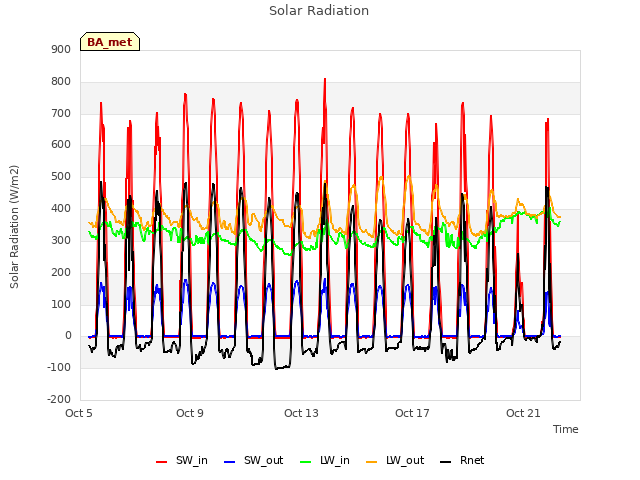Click the -100 y-axis tick label
The width and height of the screenshot is (640, 480).
pos(59,367)
